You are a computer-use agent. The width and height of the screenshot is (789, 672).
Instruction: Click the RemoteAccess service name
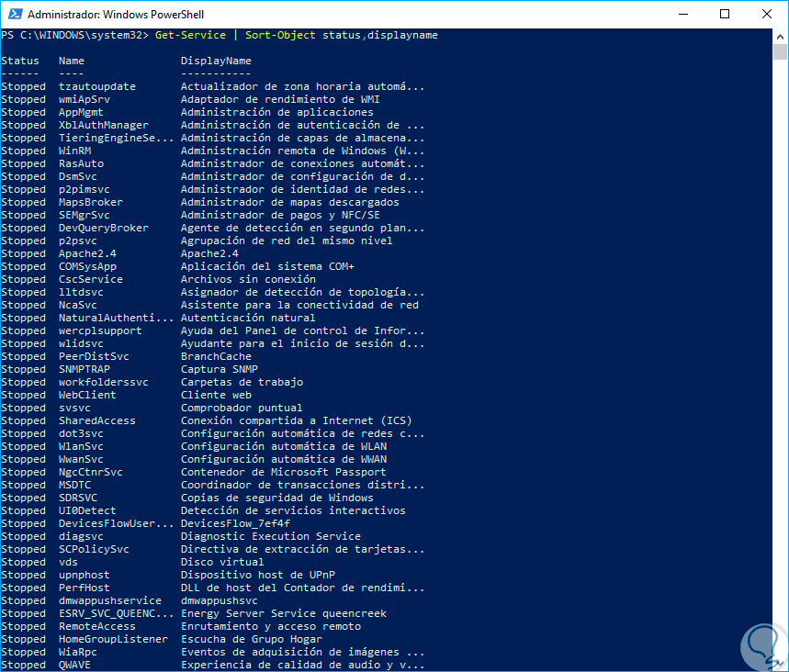(x=97, y=626)
